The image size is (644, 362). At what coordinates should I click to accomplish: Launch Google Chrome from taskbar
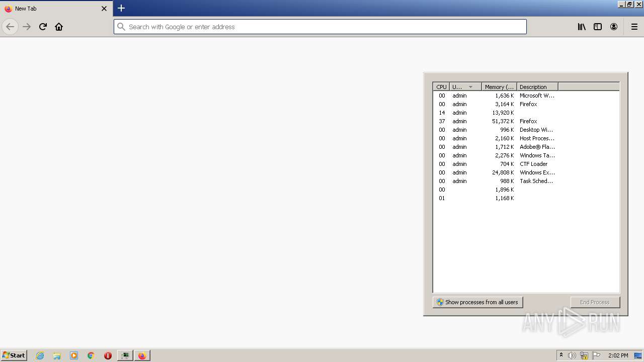91,355
